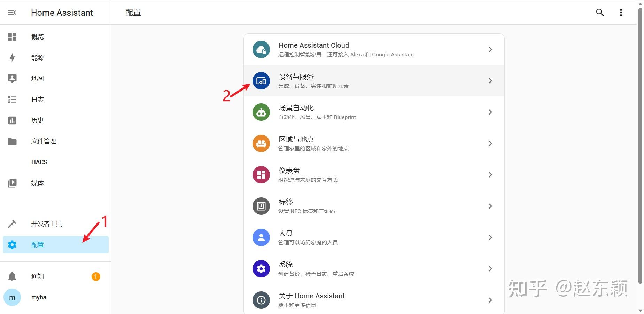Open 通知 panel from sidebar

tap(56, 276)
